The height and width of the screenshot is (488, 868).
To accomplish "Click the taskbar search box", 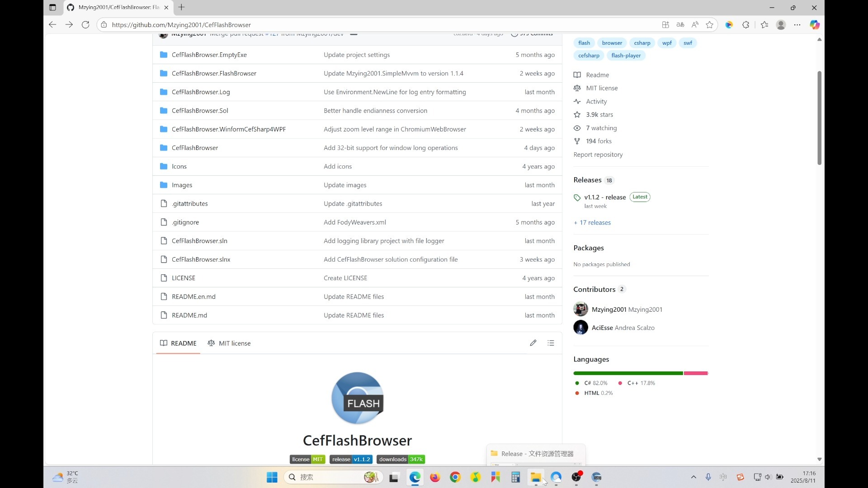I will click(334, 477).
